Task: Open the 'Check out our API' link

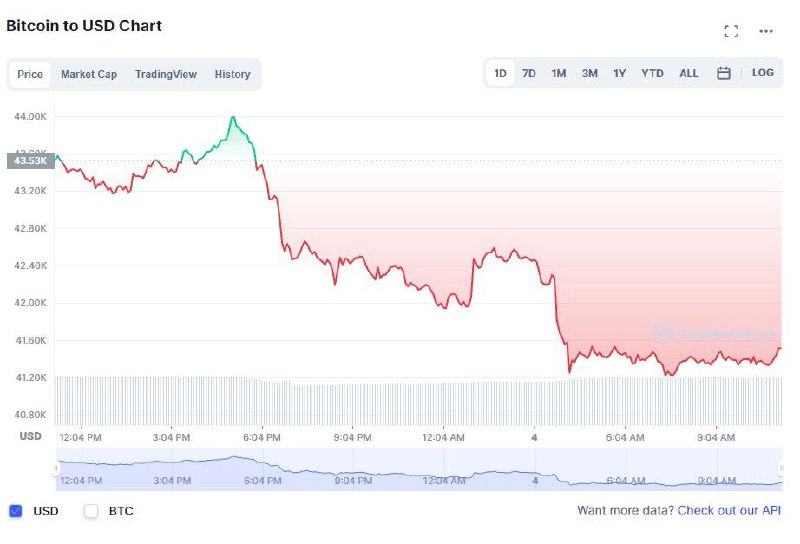Action: click(729, 511)
